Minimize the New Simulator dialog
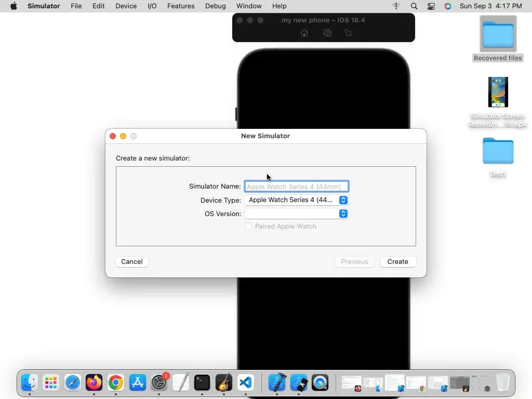 123,136
